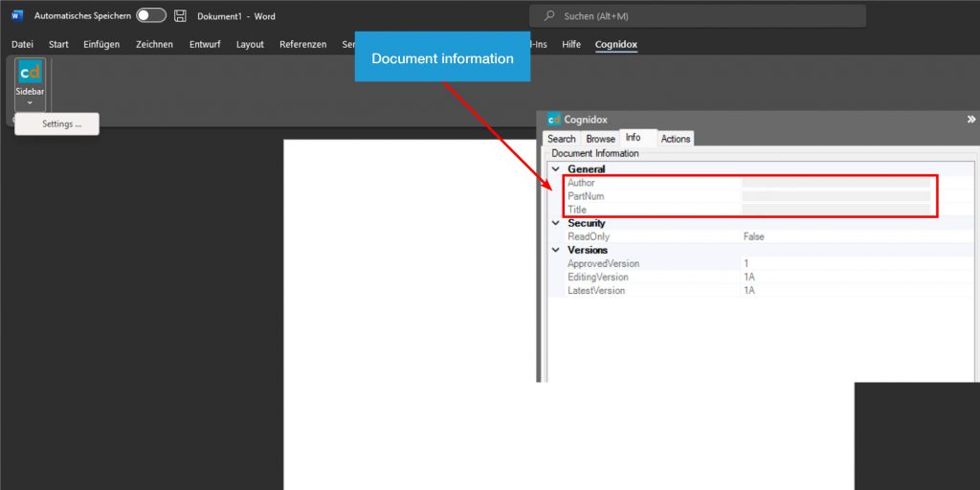This screenshot has width=980, height=490.
Task: Toggle Automatisches Speichern switch
Action: tap(150, 16)
